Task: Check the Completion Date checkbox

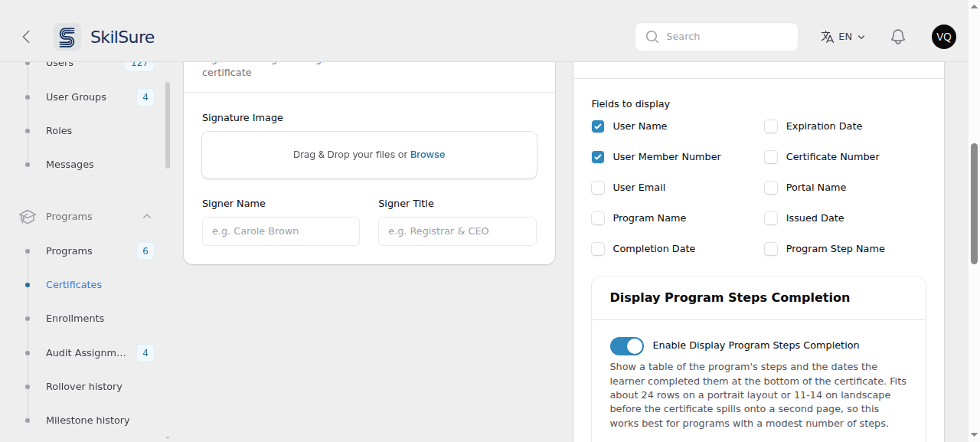Action: [x=598, y=249]
